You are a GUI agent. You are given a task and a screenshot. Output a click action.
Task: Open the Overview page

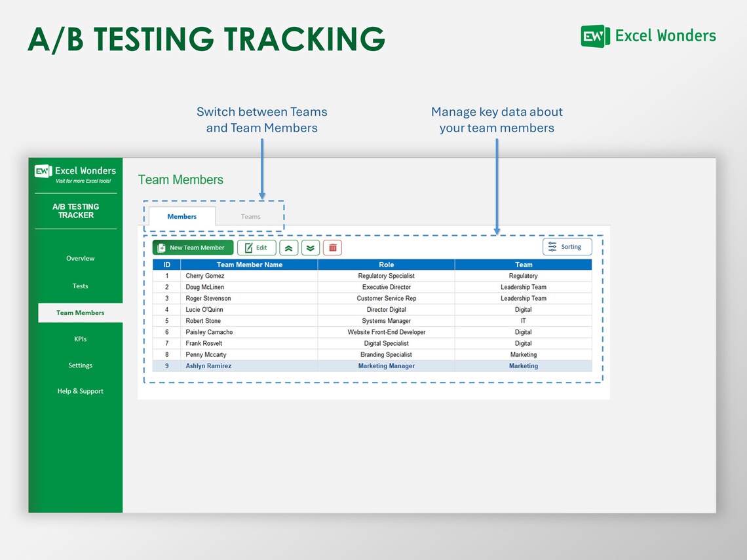(x=80, y=258)
